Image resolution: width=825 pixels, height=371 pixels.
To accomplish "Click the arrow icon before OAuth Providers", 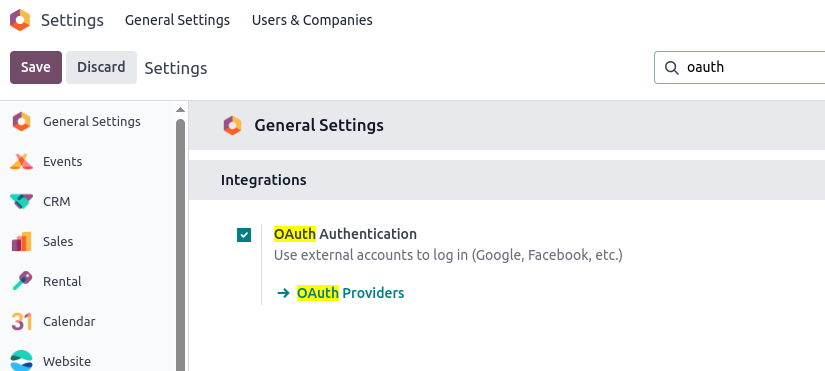I will tap(283, 293).
